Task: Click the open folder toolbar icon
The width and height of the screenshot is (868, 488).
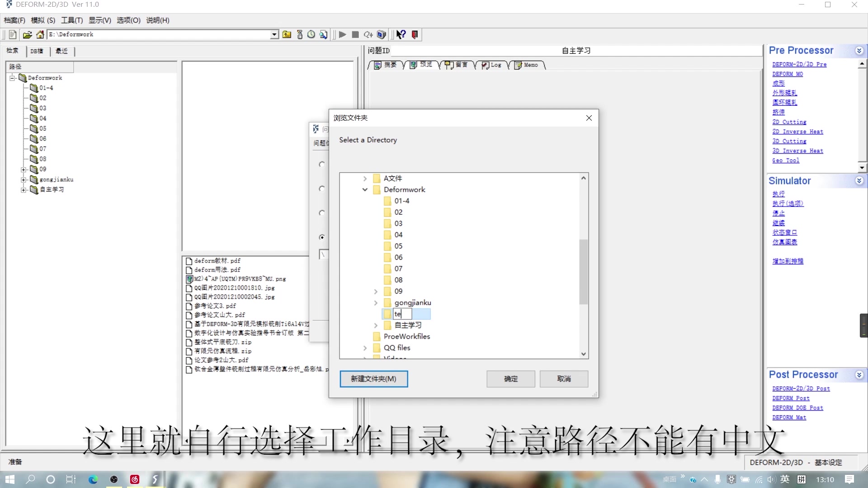Action: click(28, 35)
